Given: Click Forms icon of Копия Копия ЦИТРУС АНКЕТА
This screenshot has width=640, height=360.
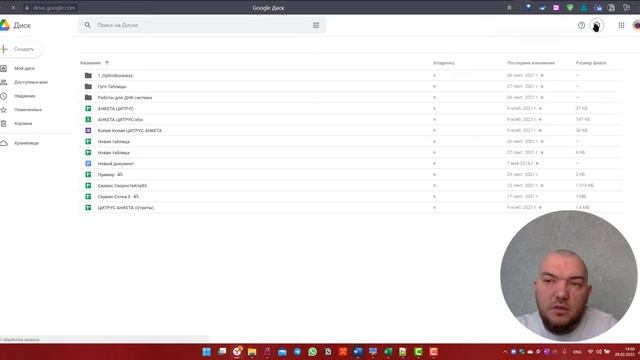Looking at the screenshot, I should click(x=88, y=131).
